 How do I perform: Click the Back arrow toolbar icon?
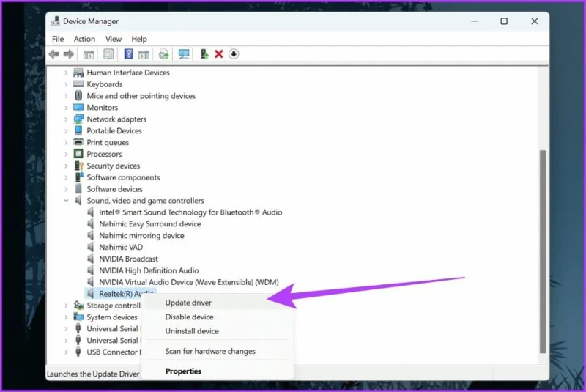coord(54,54)
